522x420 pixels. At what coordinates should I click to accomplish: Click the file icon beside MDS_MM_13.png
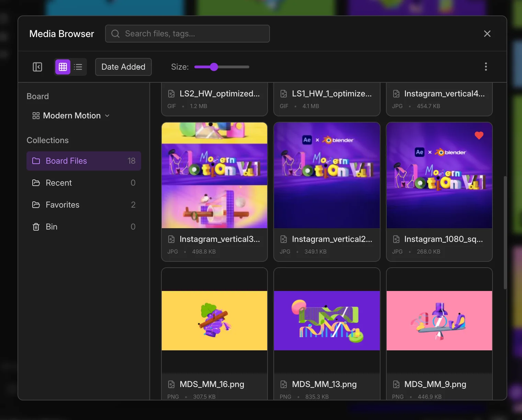(284, 384)
